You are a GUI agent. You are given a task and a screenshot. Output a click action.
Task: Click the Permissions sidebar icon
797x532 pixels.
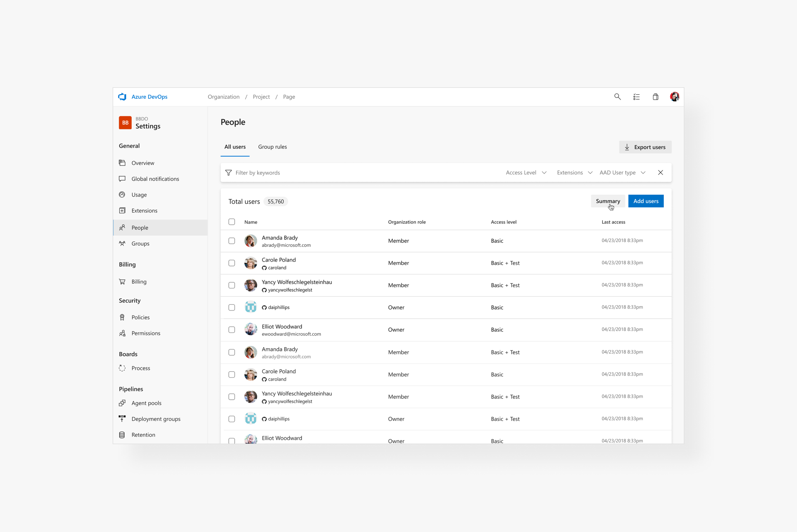coord(122,333)
